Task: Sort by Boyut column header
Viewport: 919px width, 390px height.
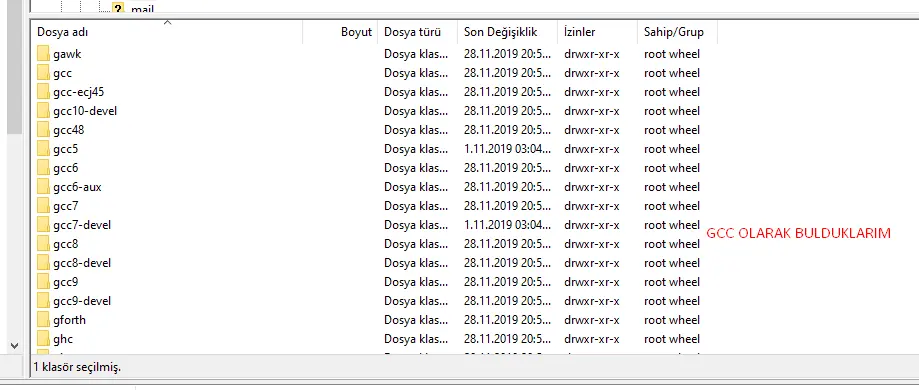Action: pyautogui.click(x=341, y=32)
